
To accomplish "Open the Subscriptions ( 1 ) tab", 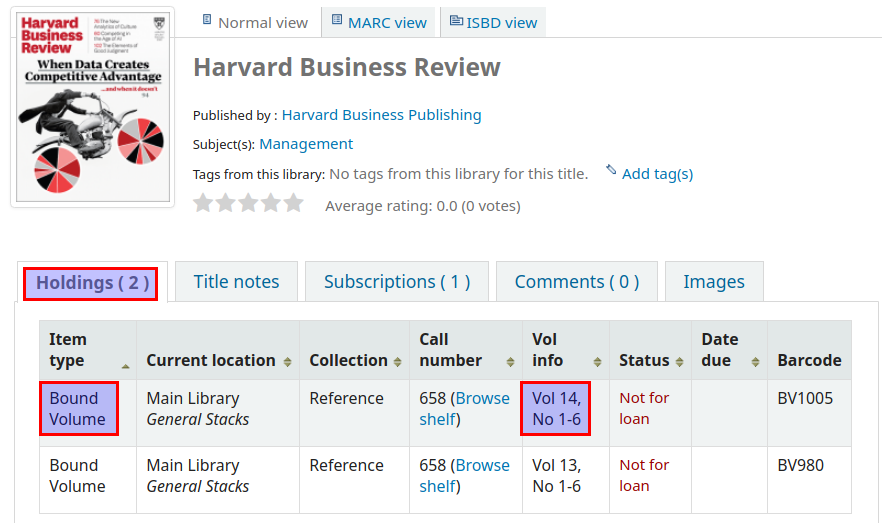I will point(397,282).
